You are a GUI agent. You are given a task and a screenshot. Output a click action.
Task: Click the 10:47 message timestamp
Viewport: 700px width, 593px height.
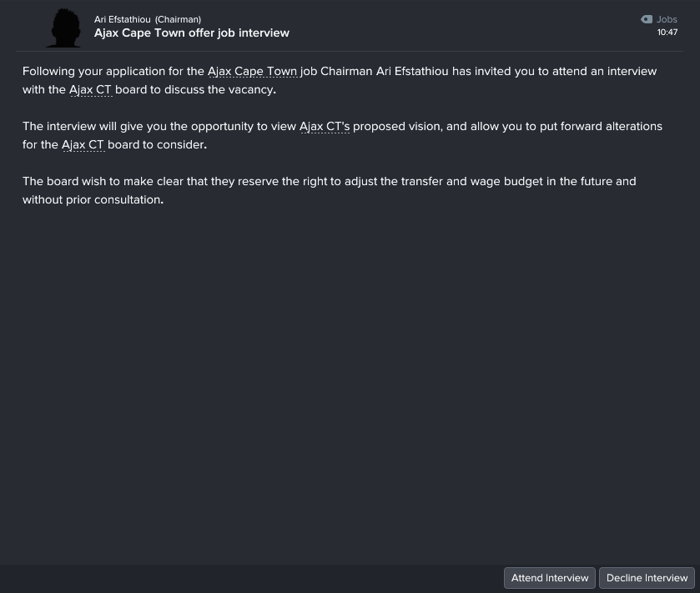[667, 33]
